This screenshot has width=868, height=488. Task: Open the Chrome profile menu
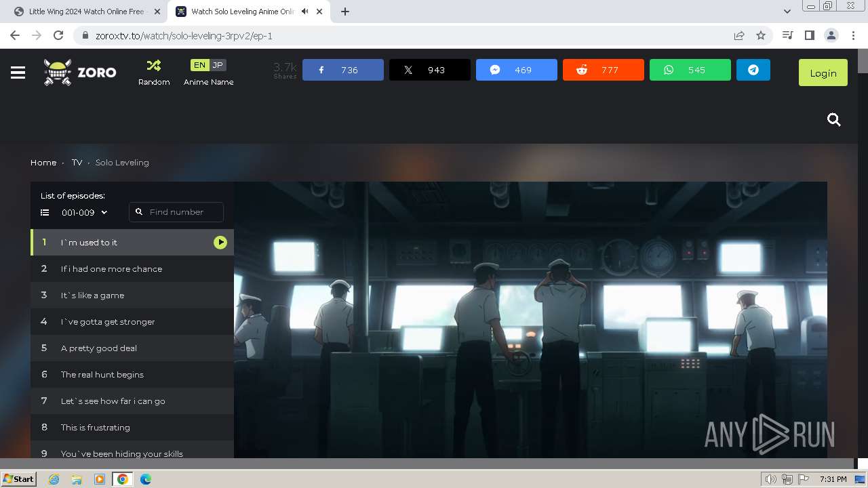click(x=831, y=35)
